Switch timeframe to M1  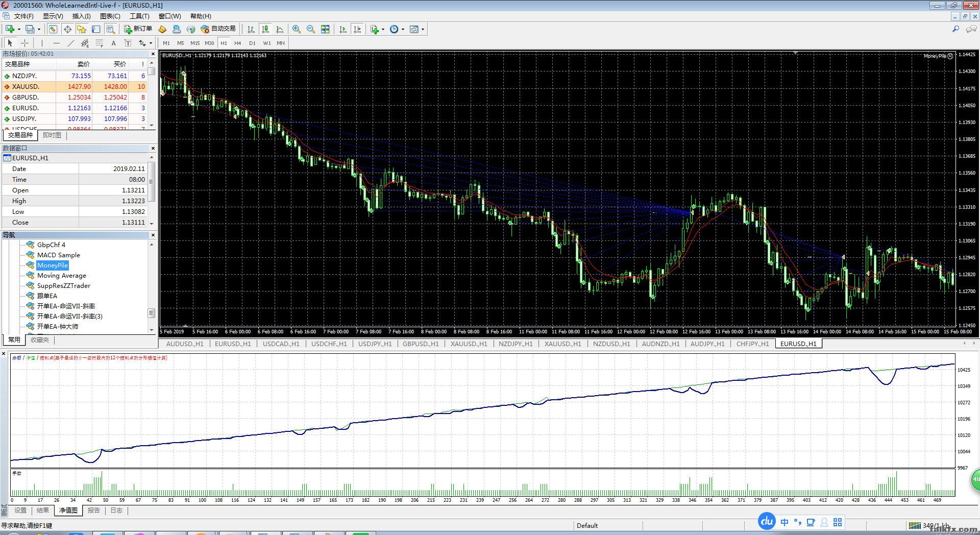coord(166,43)
